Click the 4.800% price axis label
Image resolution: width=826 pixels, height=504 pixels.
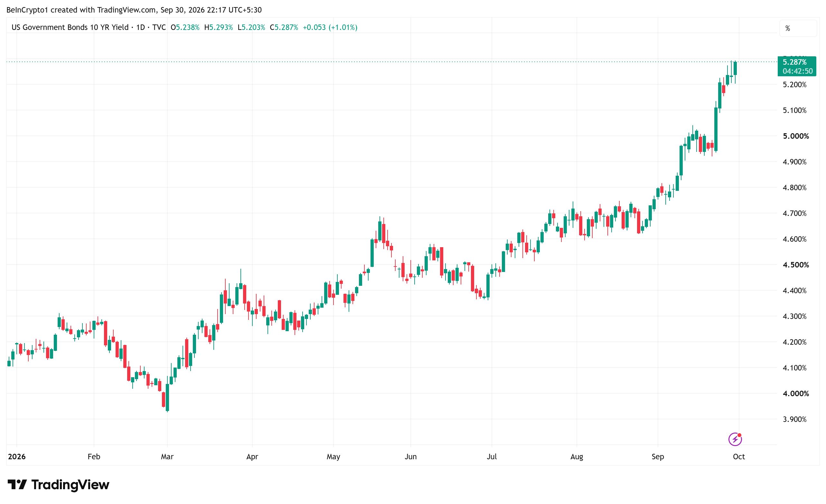tap(794, 188)
